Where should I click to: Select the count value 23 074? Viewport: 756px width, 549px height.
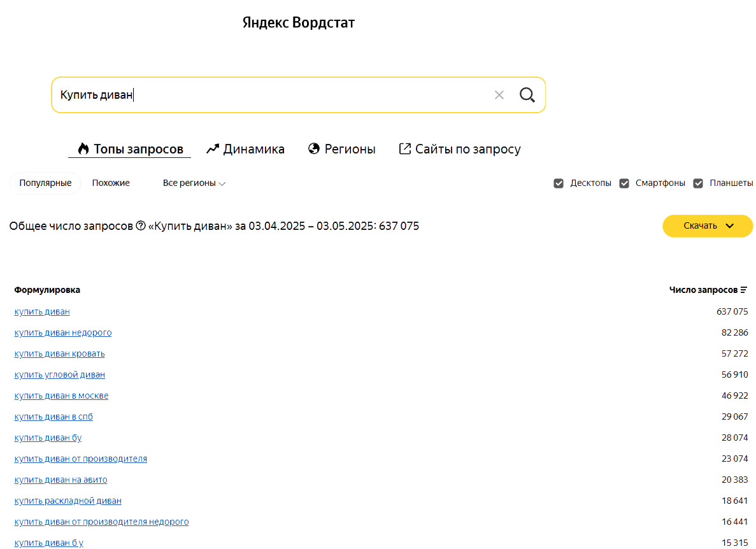click(x=735, y=459)
